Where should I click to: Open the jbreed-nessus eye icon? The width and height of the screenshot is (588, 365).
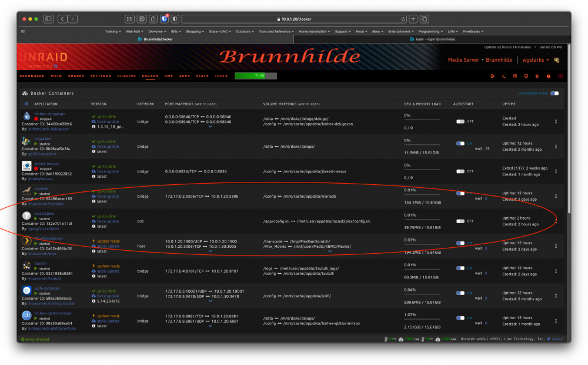tap(26, 165)
